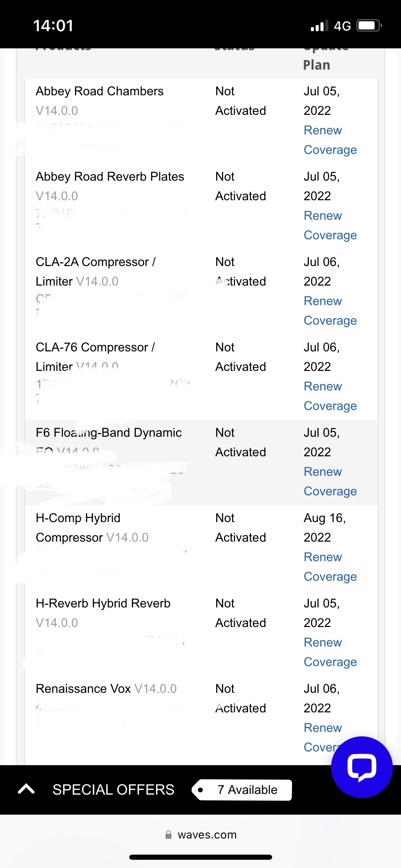The image size is (401, 868).
Task: Tap the battery icon in status bar
Action: 369,26
